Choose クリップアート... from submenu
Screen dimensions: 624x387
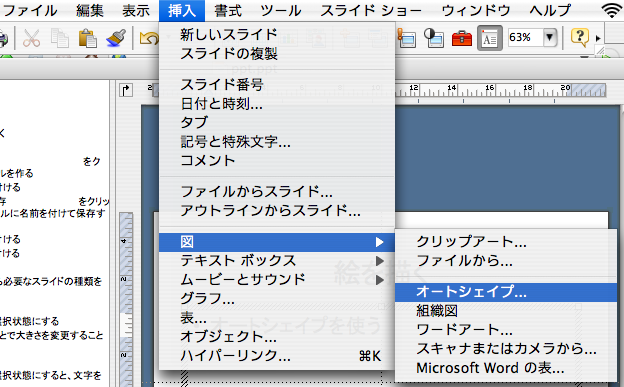click(x=506, y=242)
